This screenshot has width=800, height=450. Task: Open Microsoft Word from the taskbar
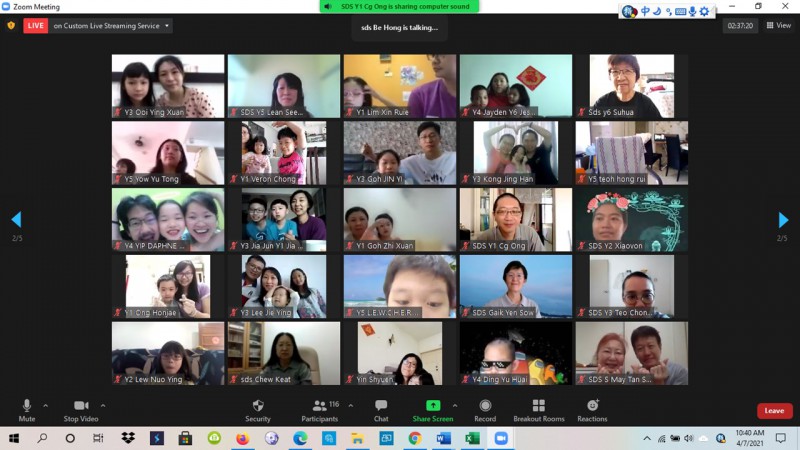click(x=443, y=438)
